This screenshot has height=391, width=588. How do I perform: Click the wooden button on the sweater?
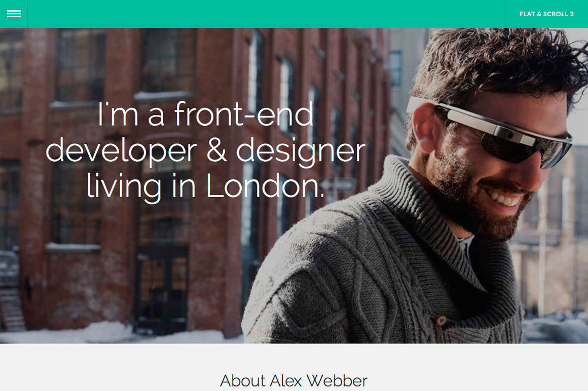(x=442, y=321)
